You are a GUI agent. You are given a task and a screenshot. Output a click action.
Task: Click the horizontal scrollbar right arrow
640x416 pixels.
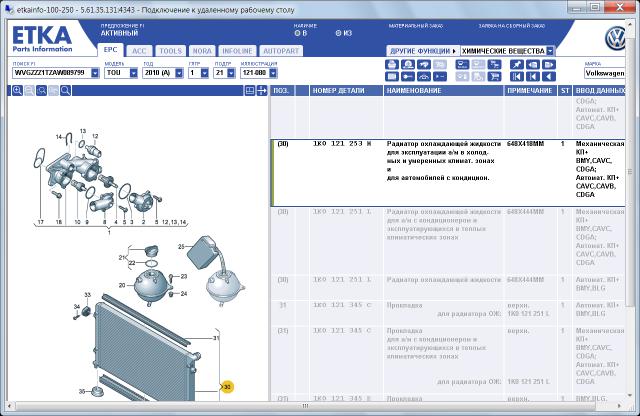620,406
